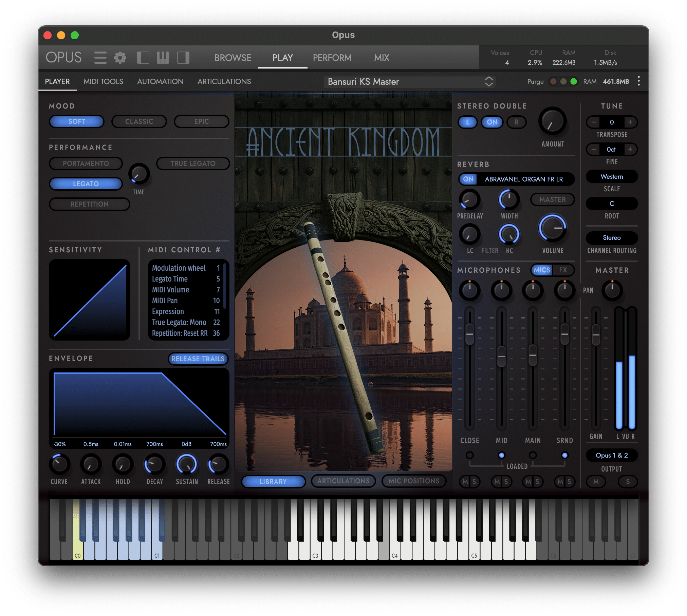Image resolution: width=687 pixels, height=616 pixels.
Task: Open the AUTOMATION tab
Action: point(160,82)
